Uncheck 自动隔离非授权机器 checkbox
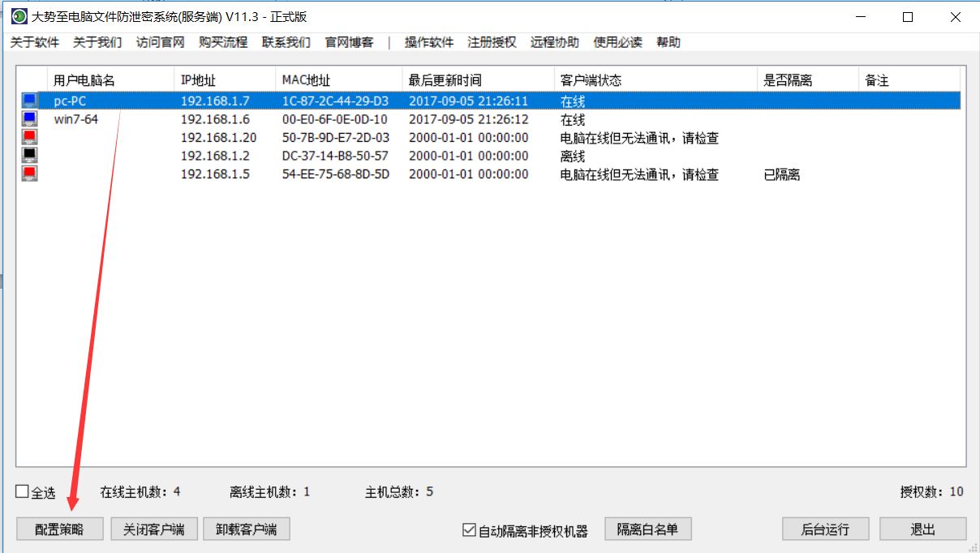980x553 pixels. tap(468, 530)
